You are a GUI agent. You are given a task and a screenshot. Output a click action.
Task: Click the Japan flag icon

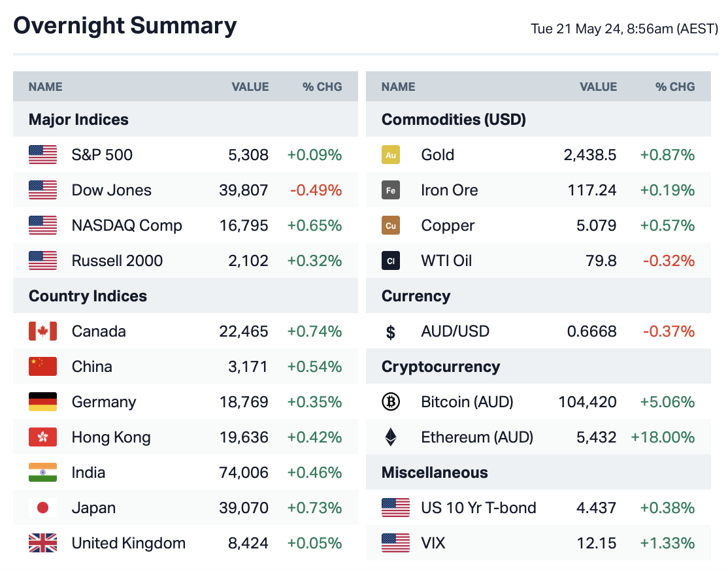click(42, 508)
